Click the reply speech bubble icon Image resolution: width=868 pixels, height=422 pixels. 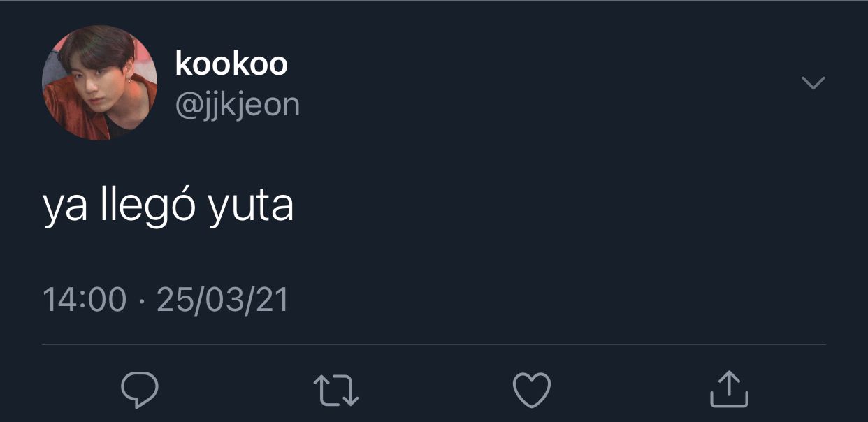point(140,390)
